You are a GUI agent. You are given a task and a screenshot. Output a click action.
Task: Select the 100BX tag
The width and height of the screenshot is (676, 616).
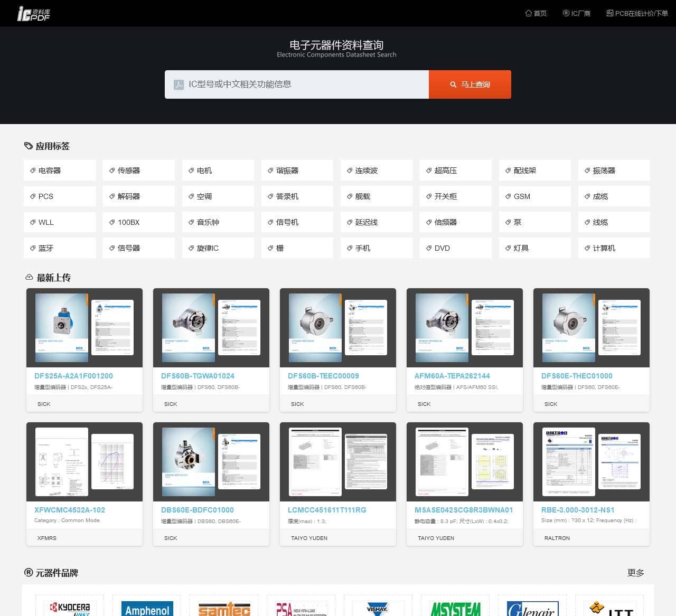click(x=139, y=222)
